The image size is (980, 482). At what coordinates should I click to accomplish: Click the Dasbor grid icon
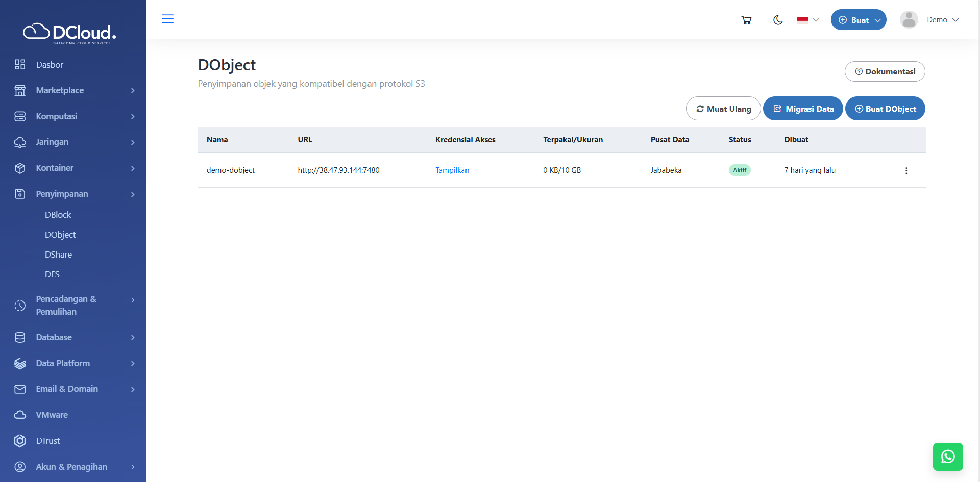pyautogui.click(x=20, y=65)
